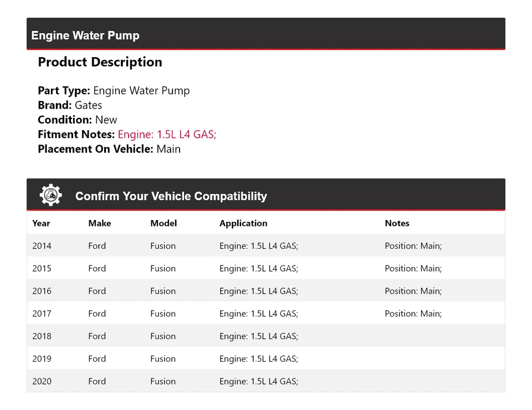Click the Confirm Your Vehicle Compatibility heading

click(x=171, y=196)
